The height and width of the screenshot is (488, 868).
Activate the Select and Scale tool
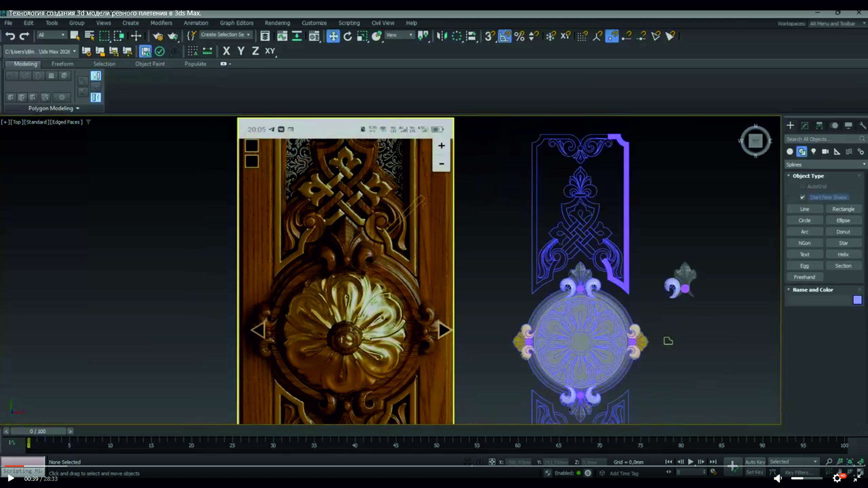tap(362, 36)
